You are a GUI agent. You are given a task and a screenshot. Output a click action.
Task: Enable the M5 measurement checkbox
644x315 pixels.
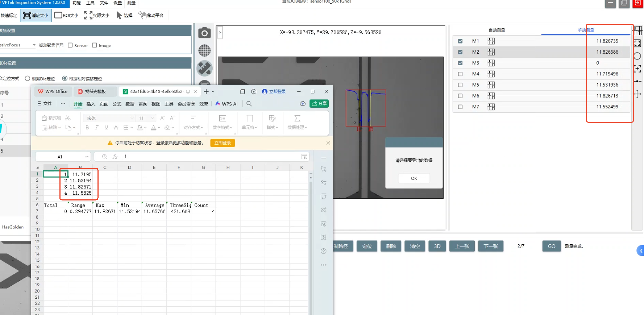click(x=460, y=85)
